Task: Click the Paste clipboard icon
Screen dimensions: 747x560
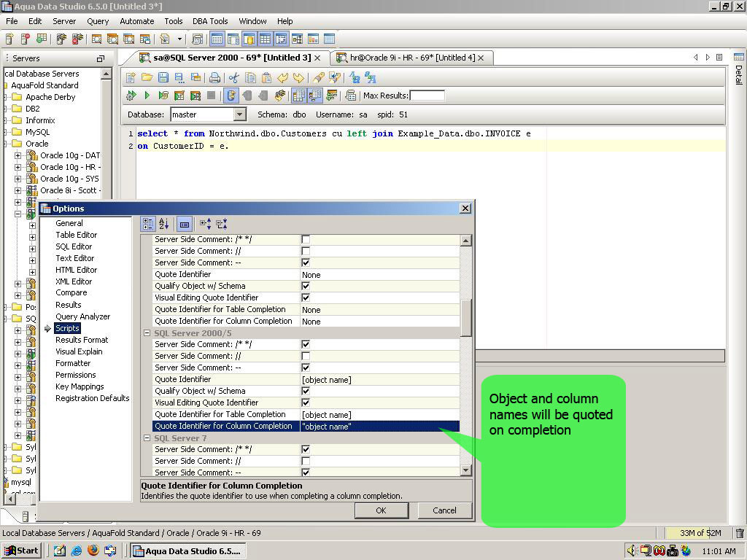Action: [x=266, y=77]
